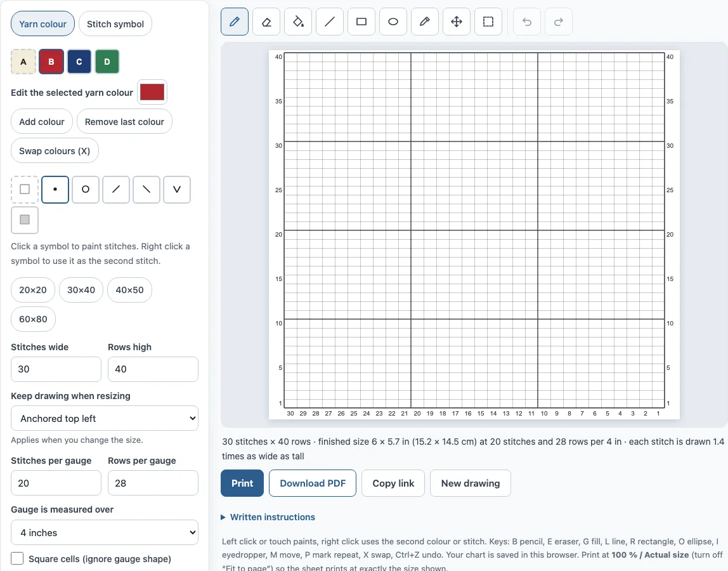Switch to Stitch symbol tab

115,23
